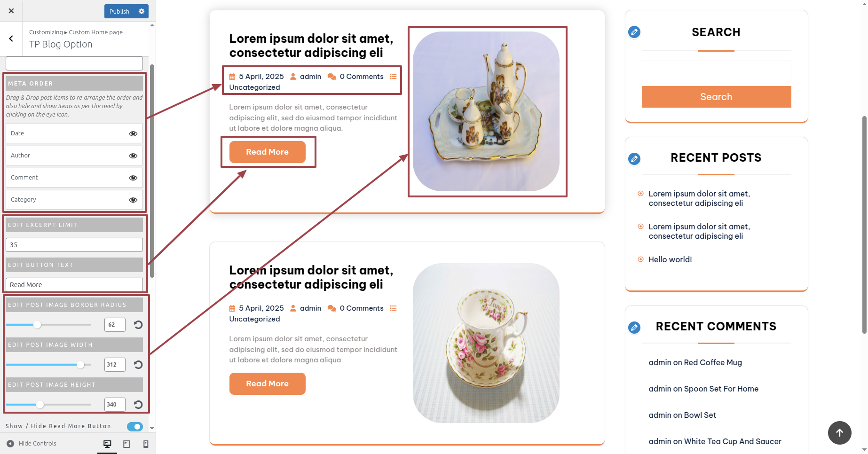Viewport: 868px width, 454px height.
Task: Hide the Author meta item
Action: coord(133,156)
